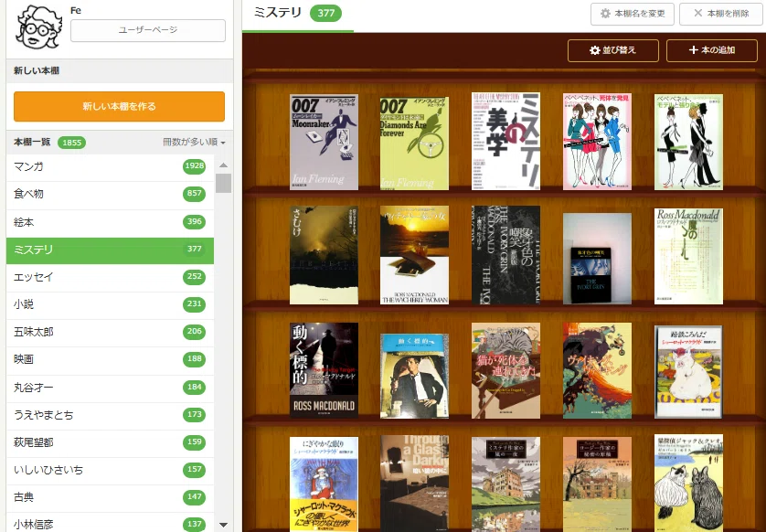Open the 並び替え sort button
The image size is (766, 532).
[613, 51]
